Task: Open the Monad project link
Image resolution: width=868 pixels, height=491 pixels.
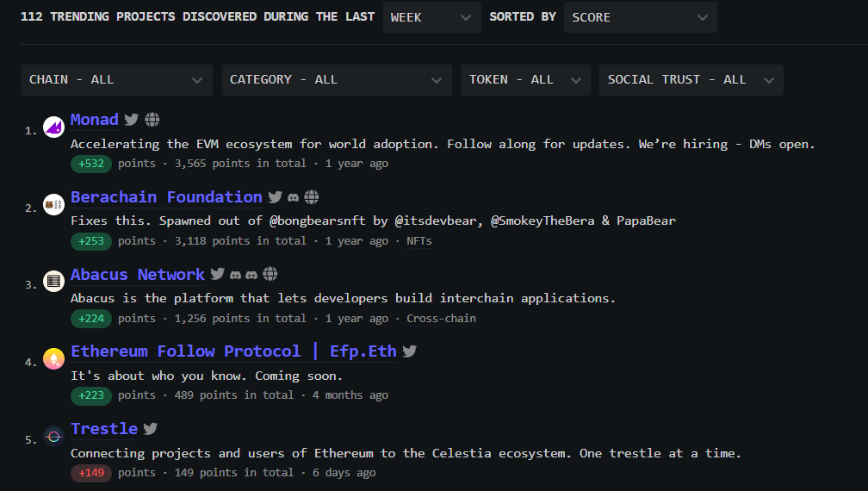Action: pyautogui.click(x=95, y=120)
